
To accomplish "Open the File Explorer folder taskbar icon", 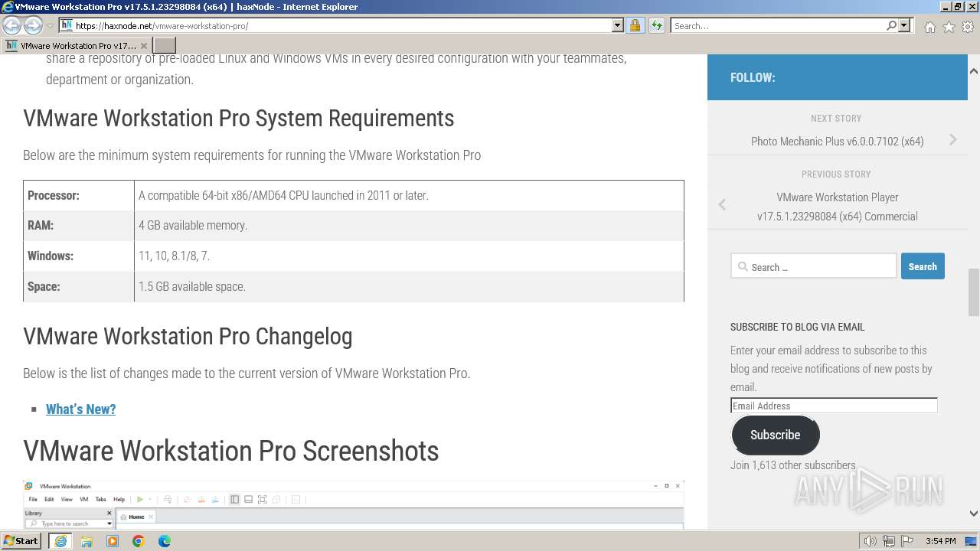I will click(x=87, y=541).
